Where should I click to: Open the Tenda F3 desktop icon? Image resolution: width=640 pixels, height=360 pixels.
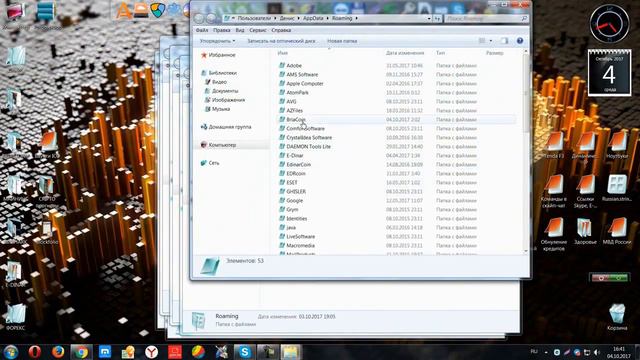point(554,145)
